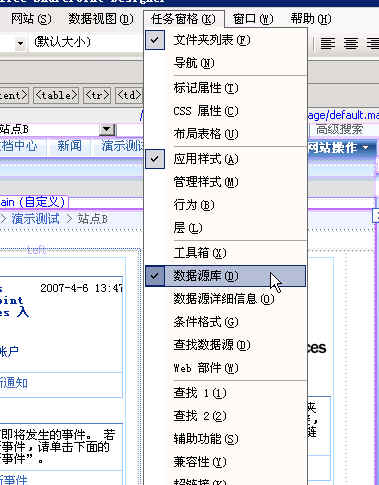Click the align left toolbar icon
The width and height of the screenshot is (379, 485).
pyautogui.click(x=327, y=43)
